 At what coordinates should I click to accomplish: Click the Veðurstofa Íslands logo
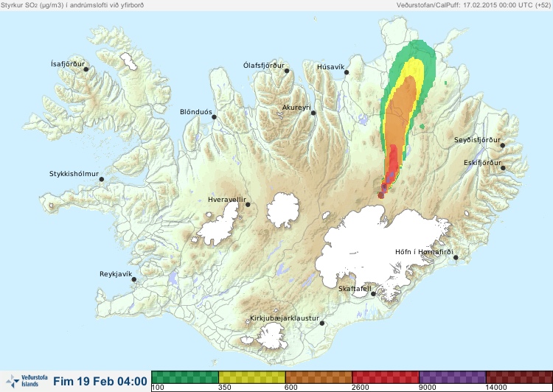(x=27, y=381)
